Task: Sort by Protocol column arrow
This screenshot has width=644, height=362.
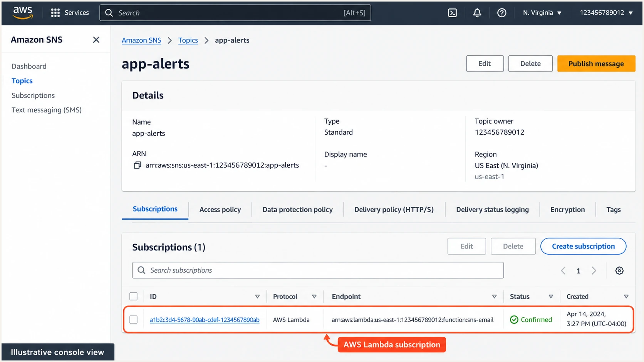Action: (x=314, y=297)
